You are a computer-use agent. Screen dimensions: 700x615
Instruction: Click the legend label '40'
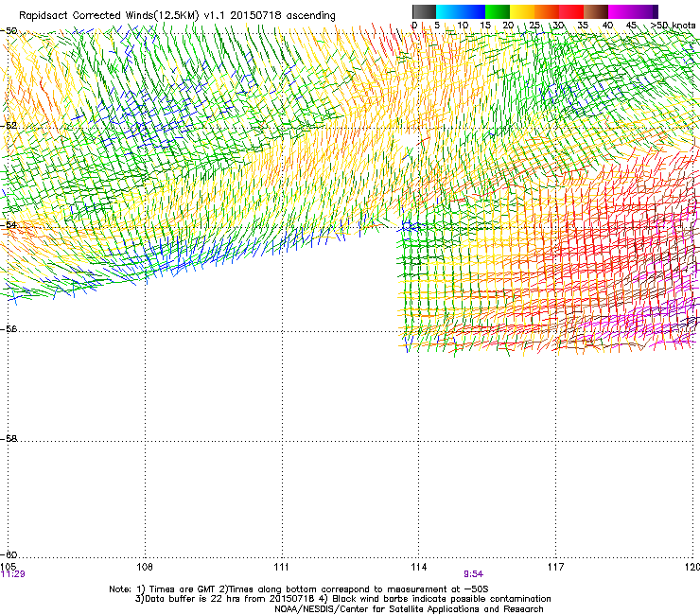[607, 26]
